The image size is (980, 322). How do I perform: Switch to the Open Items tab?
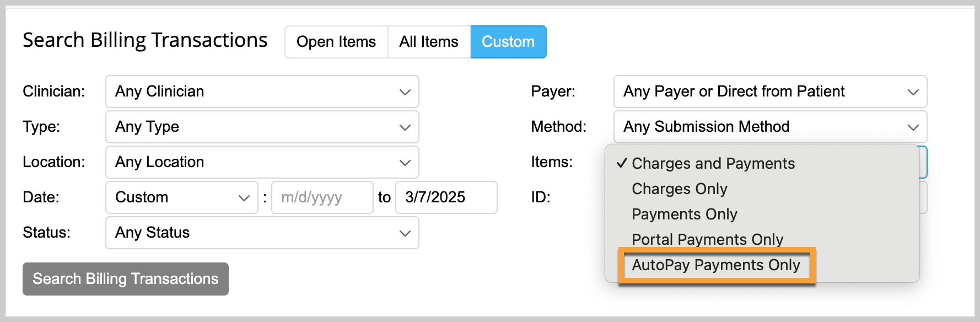click(x=336, y=42)
